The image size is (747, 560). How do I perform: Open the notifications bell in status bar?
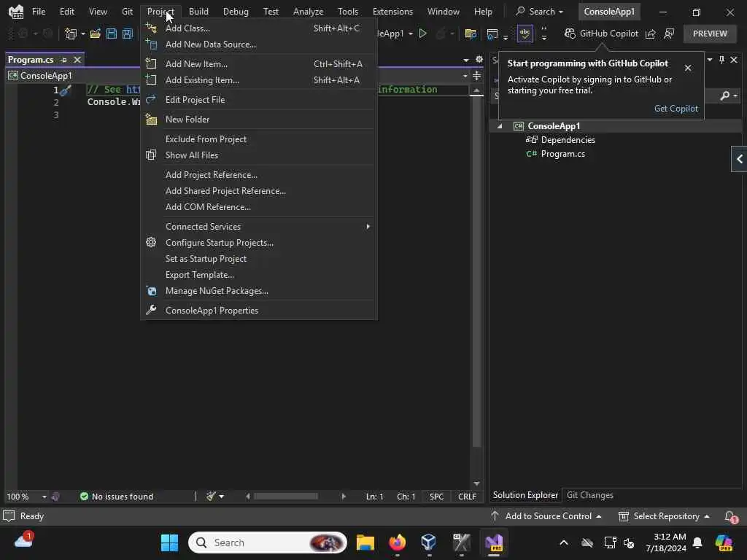[729, 516]
